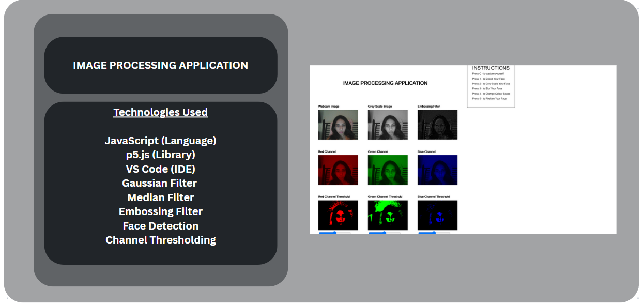644x304 pixels.
Task: Click the "Grey Scale Image" label
Action: [x=380, y=107]
